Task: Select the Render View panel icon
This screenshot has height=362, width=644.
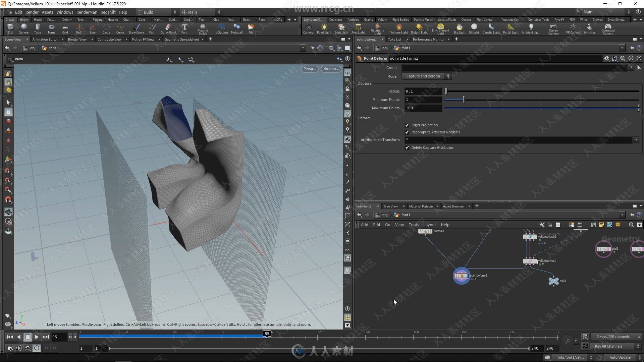Action: click(76, 39)
